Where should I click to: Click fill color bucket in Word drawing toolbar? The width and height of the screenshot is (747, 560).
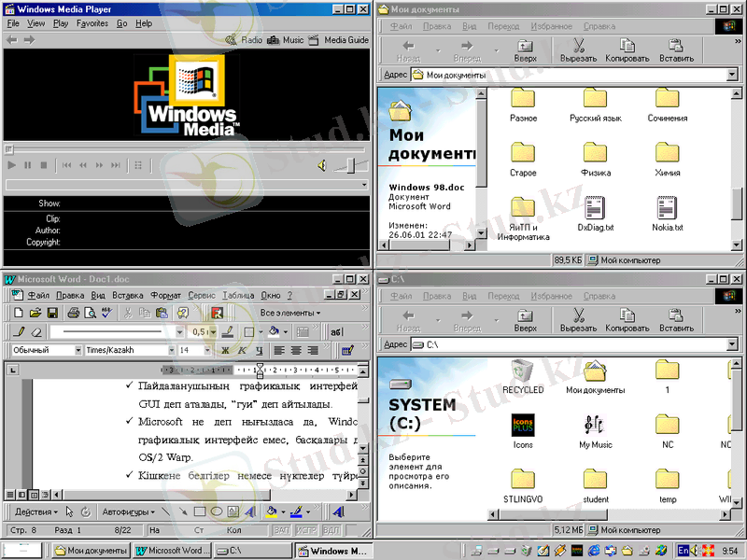272,511
